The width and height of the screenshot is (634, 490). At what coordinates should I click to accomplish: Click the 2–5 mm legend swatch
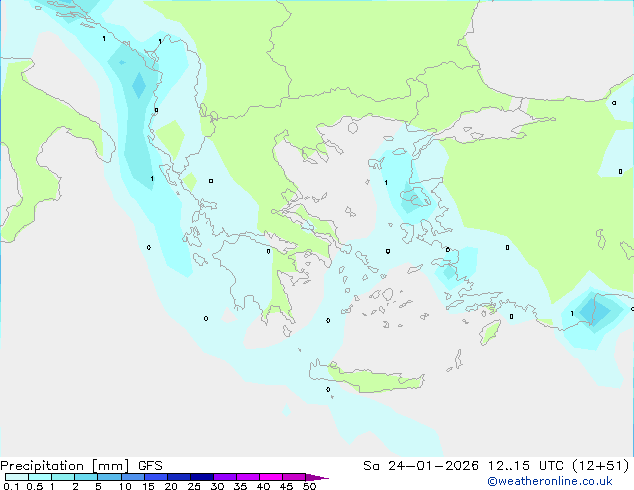(86, 477)
